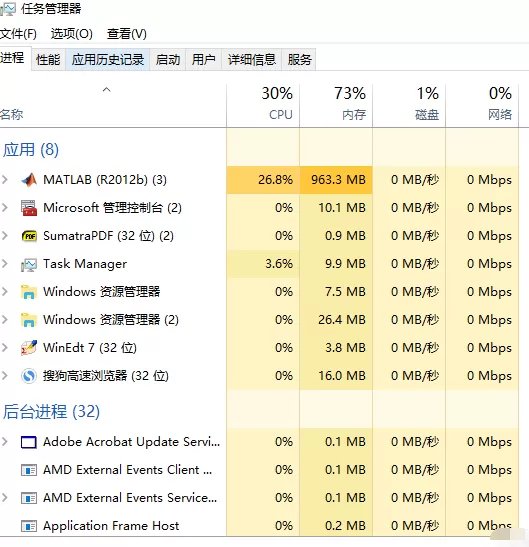Click the SumatraPDF yellow PDF icon

tap(29, 236)
